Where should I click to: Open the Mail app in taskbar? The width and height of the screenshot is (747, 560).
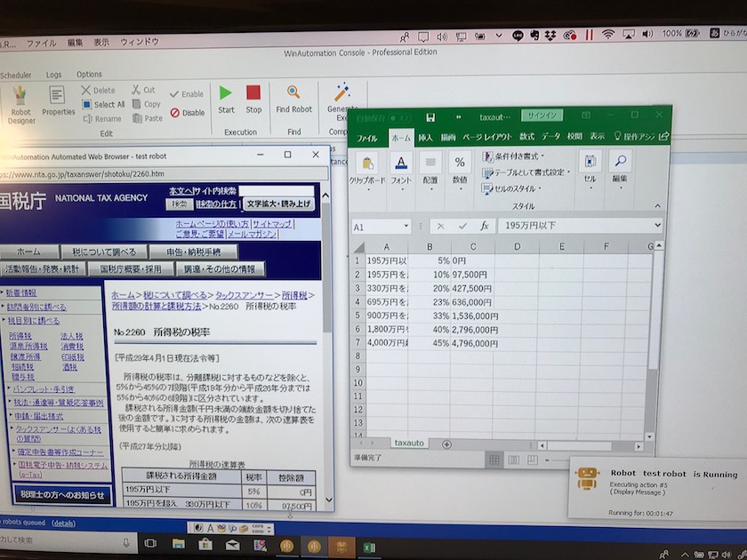coord(232,545)
